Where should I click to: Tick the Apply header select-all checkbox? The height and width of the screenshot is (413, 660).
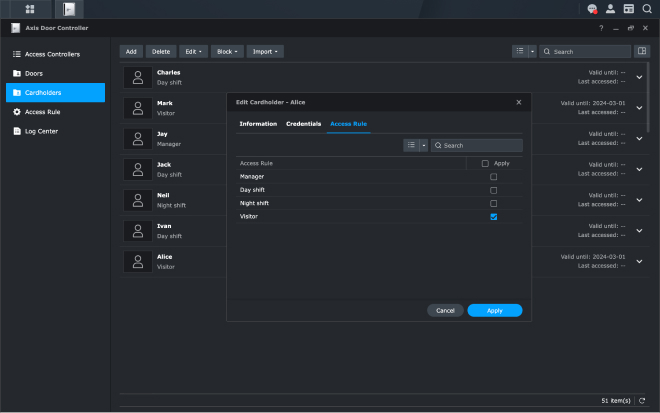pyautogui.click(x=485, y=163)
